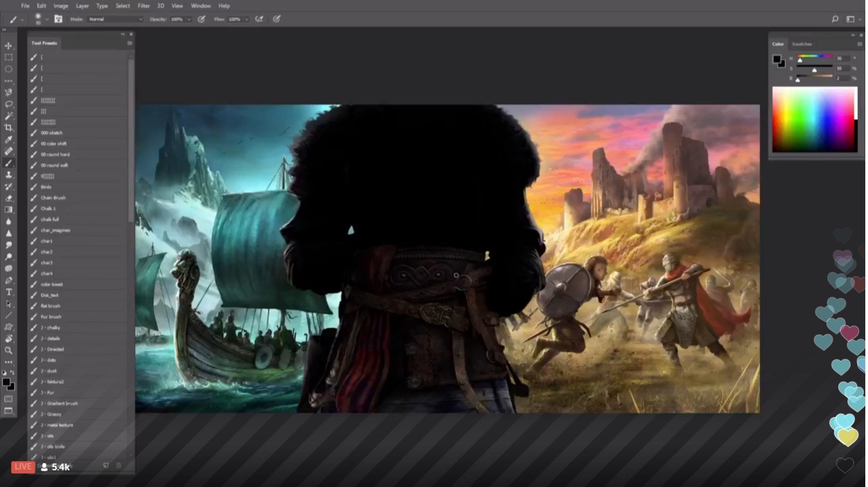Open the blending Mode dropdown

click(x=115, y=19)
